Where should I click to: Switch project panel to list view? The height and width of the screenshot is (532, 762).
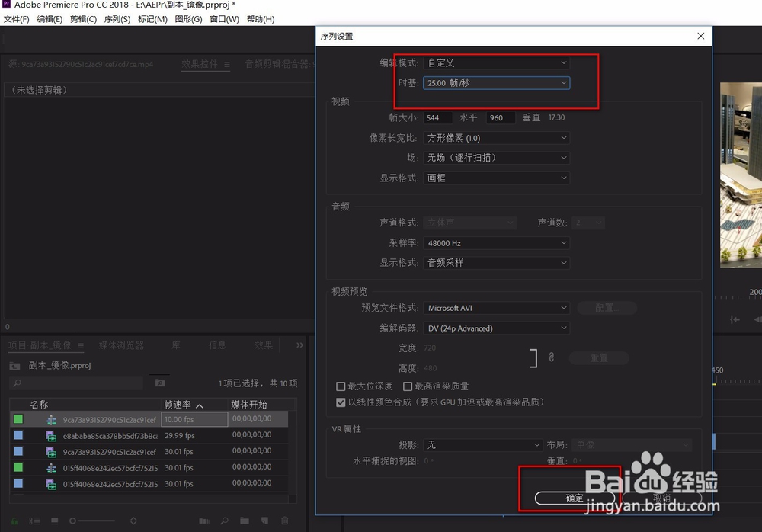[34, 521]
